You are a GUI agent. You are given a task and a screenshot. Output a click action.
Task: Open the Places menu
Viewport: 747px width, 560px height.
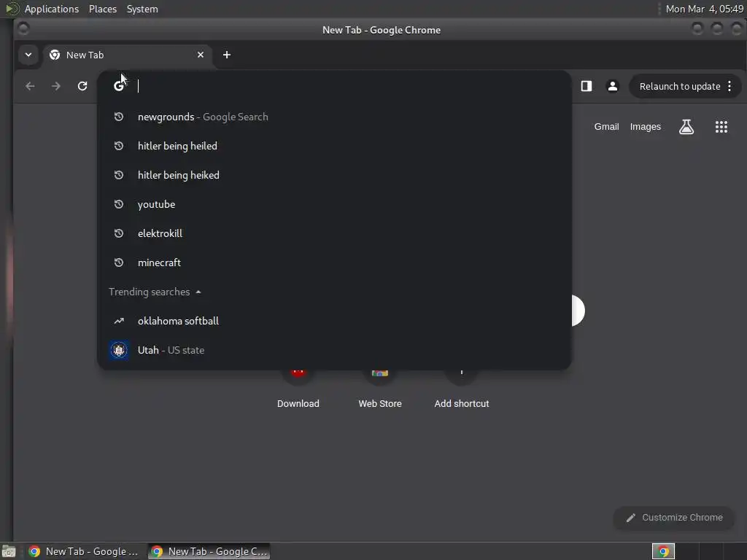[103, 9]
